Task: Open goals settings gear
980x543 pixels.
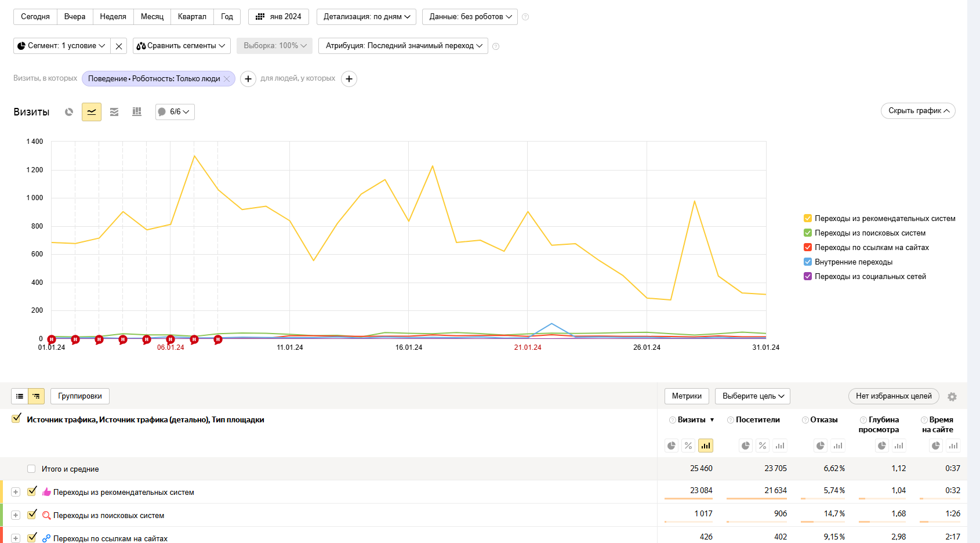Action: (952, 397)
